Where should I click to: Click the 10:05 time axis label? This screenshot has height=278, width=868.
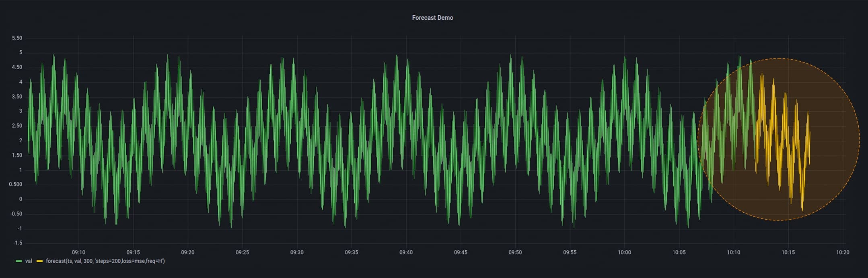click(679, 252)
